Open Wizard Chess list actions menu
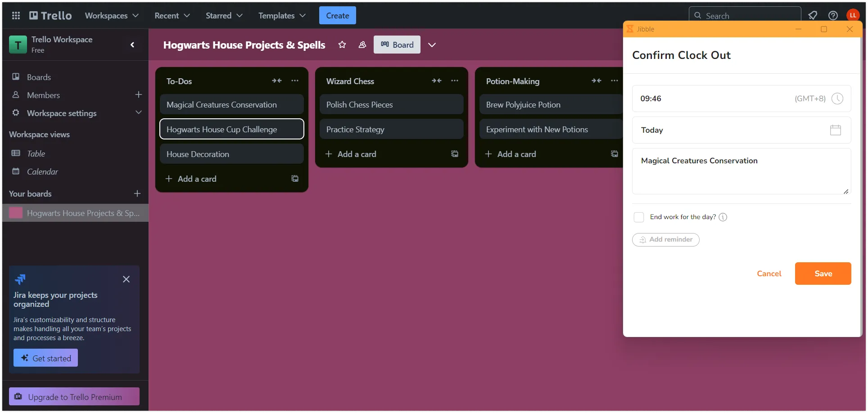Viewport: 868px width, 413px height. coord(455,81)
